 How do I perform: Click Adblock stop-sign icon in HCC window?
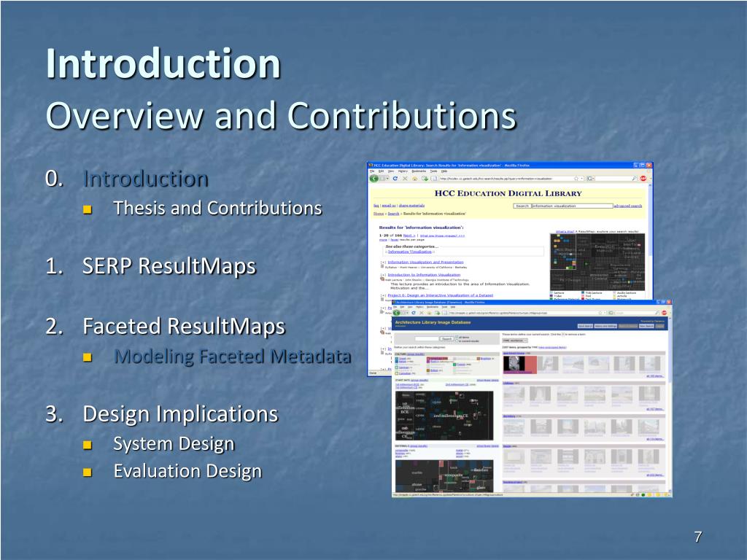pos(643,179)
